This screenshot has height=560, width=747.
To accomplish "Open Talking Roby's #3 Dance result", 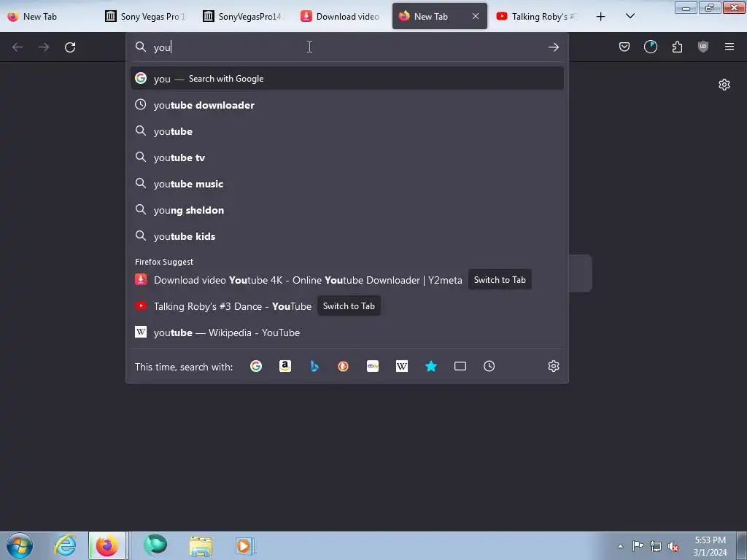I will [x=233, y=306].
